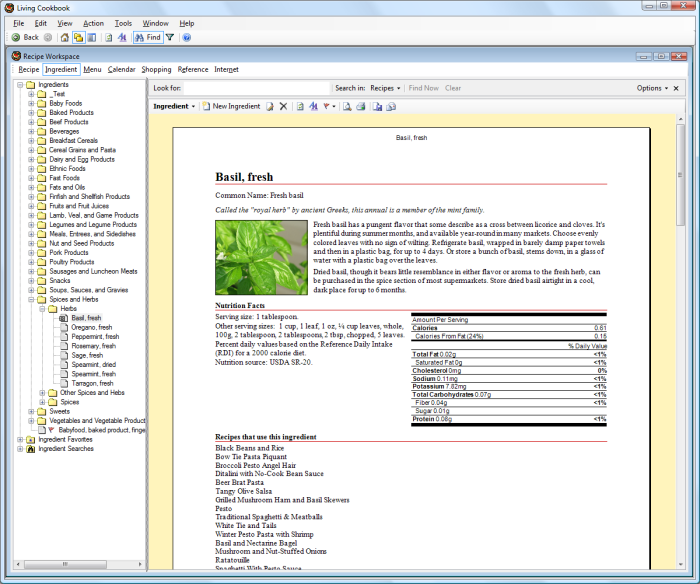Expand Ingredient Searches node
Viewport: 700px width, 584px height.
click(x=20, y=449)
